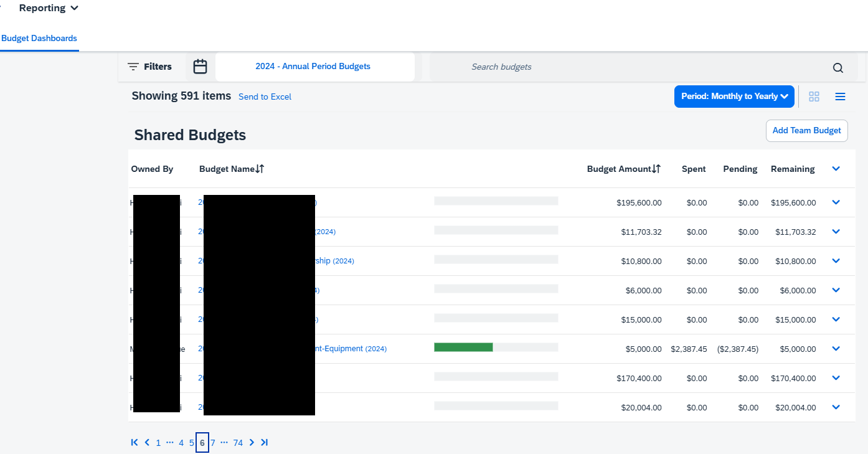Click progress bar for $195,600.00 budget
Screen dimensions: 868x454
click(x=496, y=201)
